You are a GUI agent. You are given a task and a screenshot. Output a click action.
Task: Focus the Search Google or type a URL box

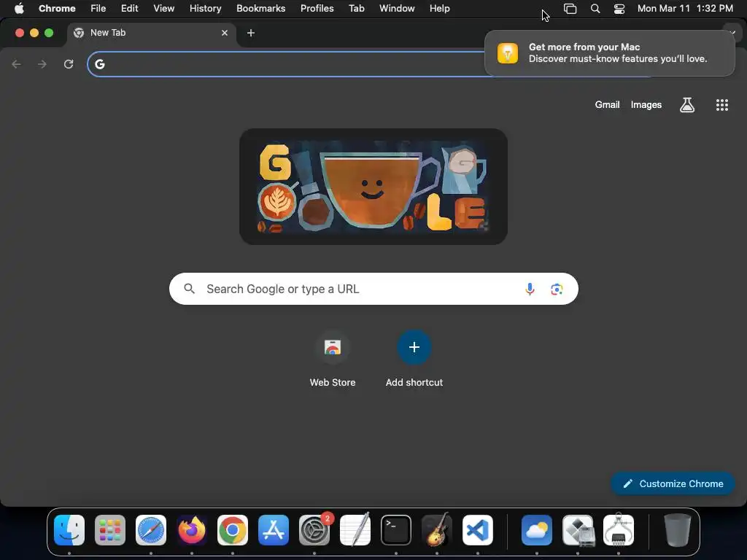(373, 289)
